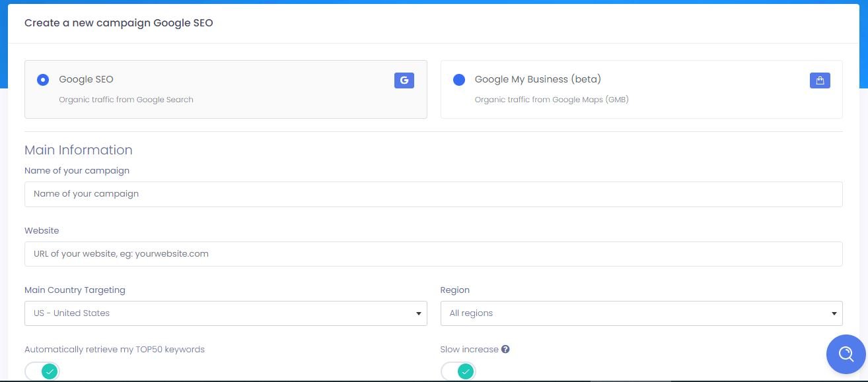
Task: Click the Google G icon badge
Action: (404, 80)
